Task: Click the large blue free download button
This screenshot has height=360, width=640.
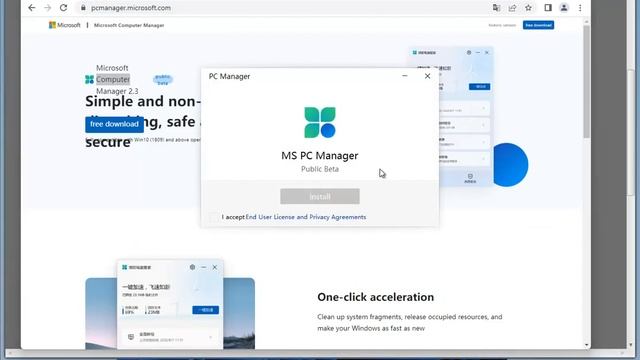Action: pyautogui.click(x=114, y=124)
